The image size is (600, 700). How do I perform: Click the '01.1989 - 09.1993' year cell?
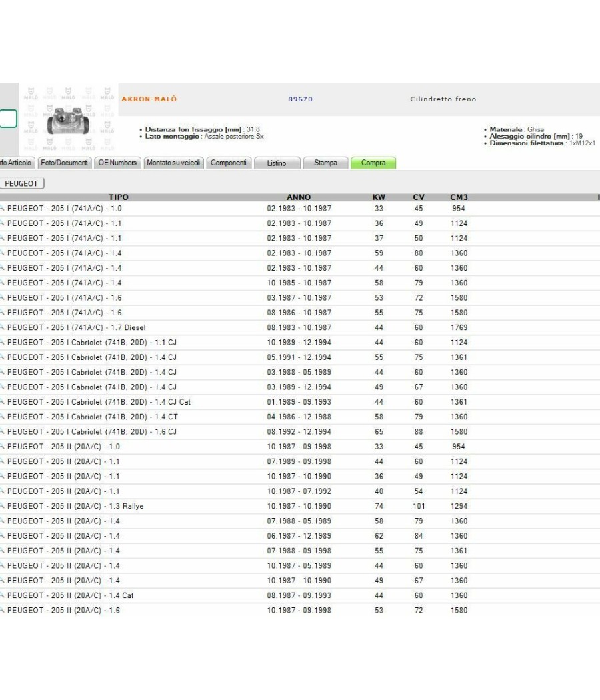(x=299, y=402)
